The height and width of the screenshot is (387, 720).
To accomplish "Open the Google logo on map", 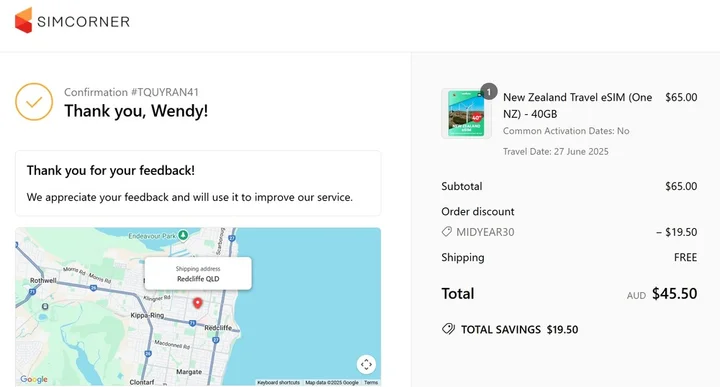I will tap(34, 379).
